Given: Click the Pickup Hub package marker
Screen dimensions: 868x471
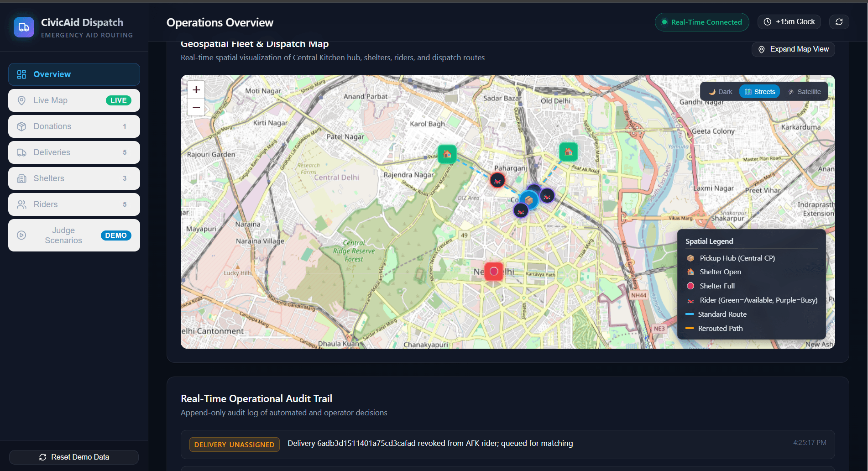Looking at the screenshot, I should (528, 200).
